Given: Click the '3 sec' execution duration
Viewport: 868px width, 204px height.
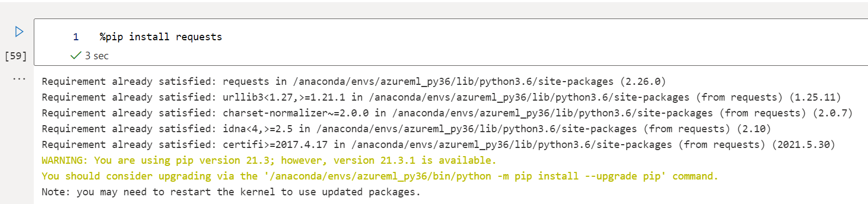Looking at the screenshot, I should [97, 55].
